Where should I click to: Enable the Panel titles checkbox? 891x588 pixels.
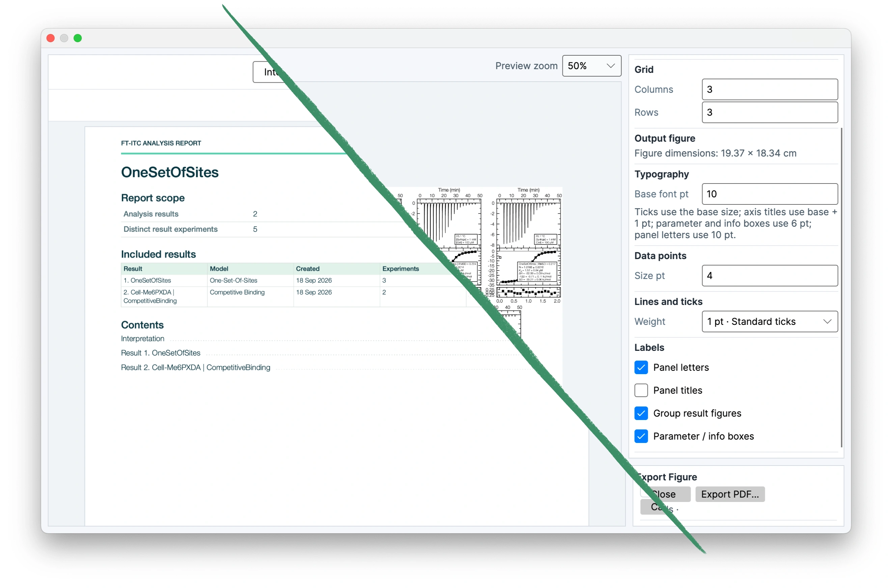[641, 390]
